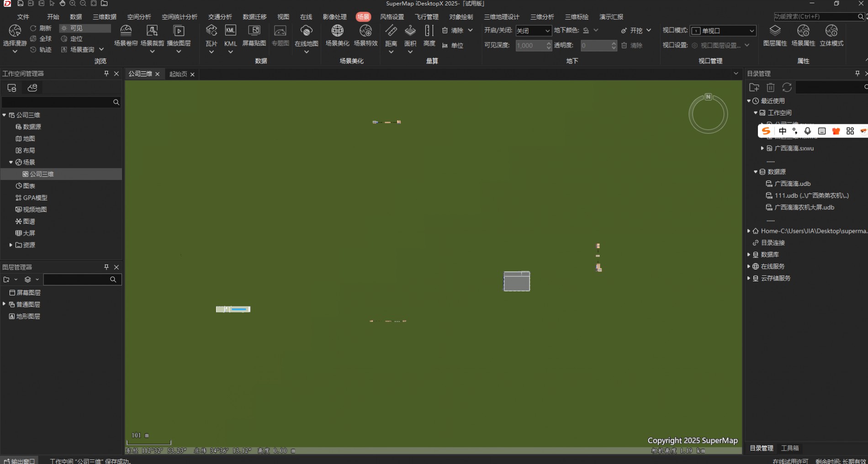Open the 文件 menu
Image resolution: width=868 pixels, height=464 pixels.
(23, 17)
